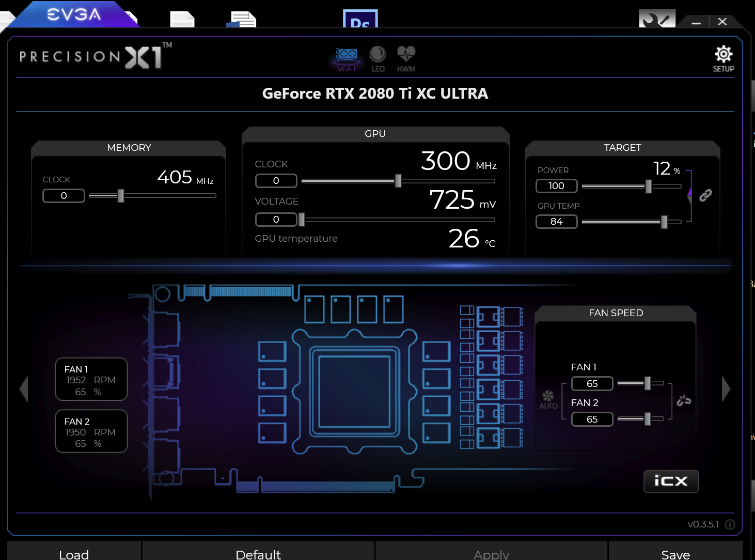
Task: Click the FAN 2 speed slider handle
Action: [648, 418]
